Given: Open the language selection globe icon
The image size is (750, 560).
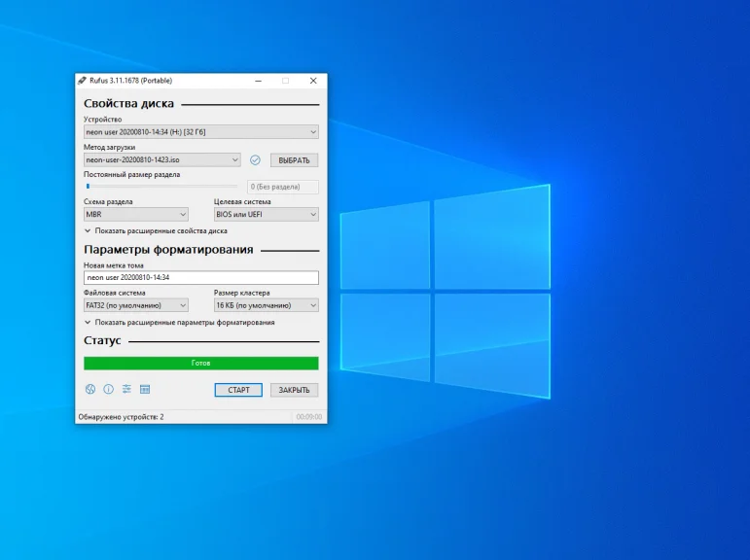Looking at the screenshot, I should coord(89,389).
